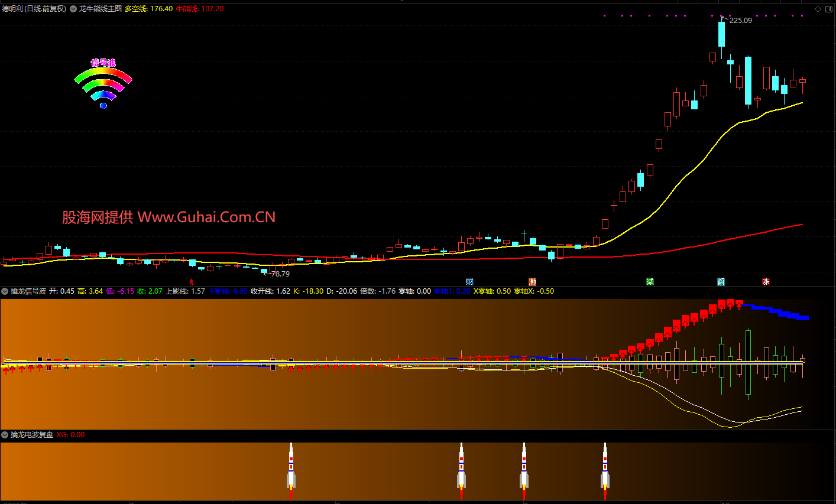Click the blue 财 info marker
Viewport: 836px width, 504px height.
click(x=469, y=282)
